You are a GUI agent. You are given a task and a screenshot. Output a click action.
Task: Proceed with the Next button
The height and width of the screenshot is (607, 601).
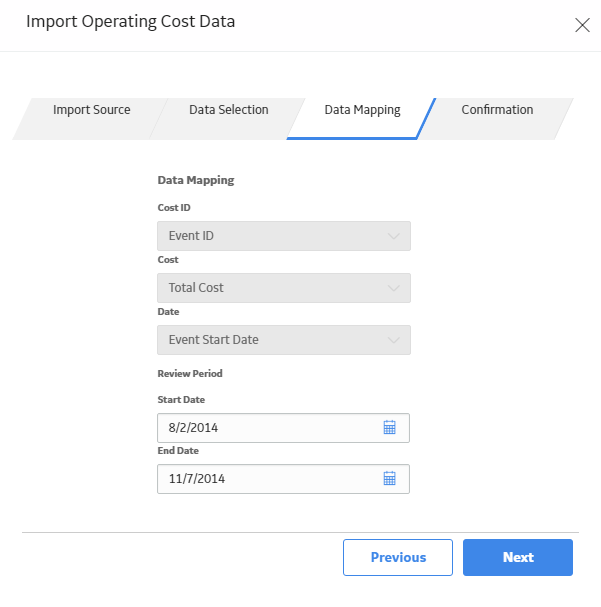pyautogui.click(x=518, y=557)
